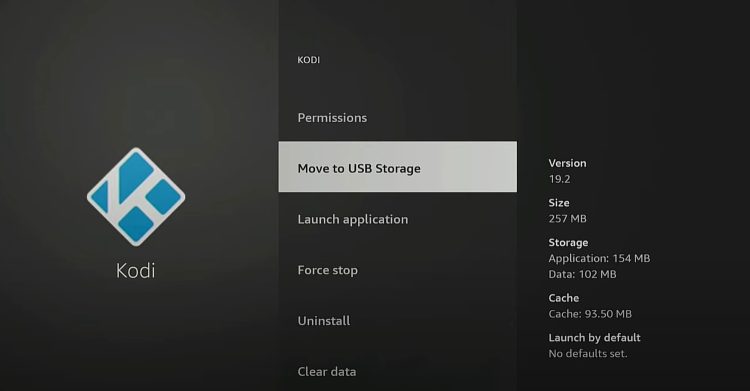Click the Cache heading label
750x391 pixels.
pos(563,298)
